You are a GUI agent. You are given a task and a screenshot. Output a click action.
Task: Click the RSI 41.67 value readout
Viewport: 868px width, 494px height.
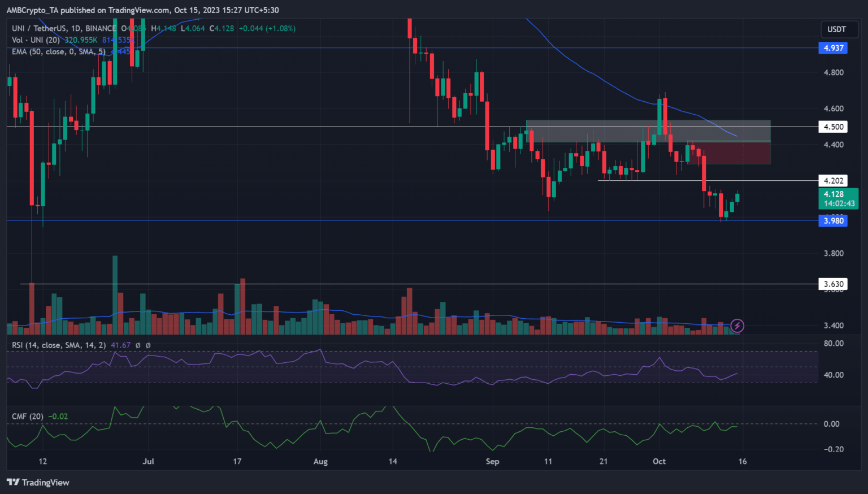point(120,345)
